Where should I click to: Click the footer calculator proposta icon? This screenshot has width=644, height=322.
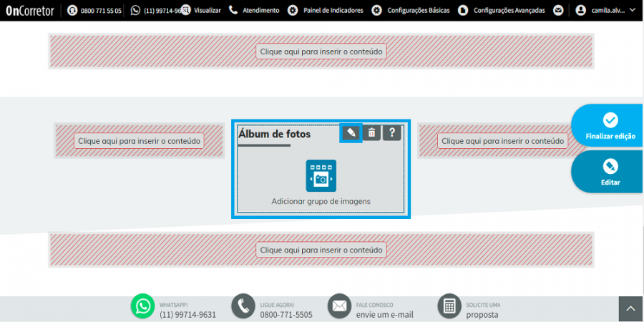450,306
